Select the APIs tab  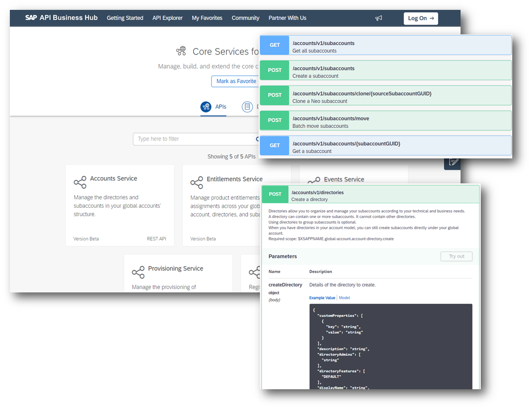(x=213, y=107)
